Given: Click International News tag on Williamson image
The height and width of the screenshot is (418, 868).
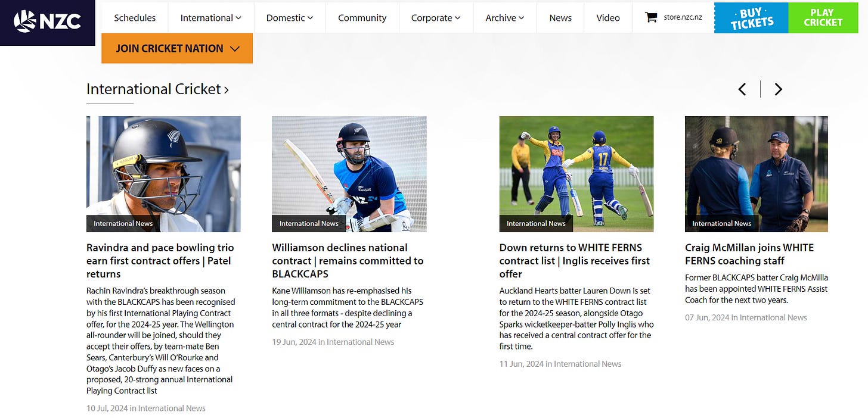Looking at the screenshot, I should pos(309,223).
